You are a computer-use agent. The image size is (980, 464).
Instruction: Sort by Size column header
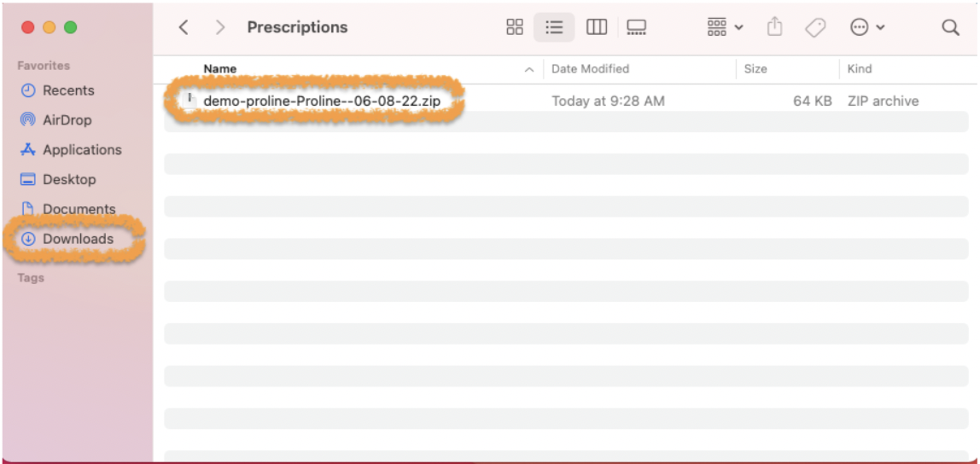(x=755, y=69)
